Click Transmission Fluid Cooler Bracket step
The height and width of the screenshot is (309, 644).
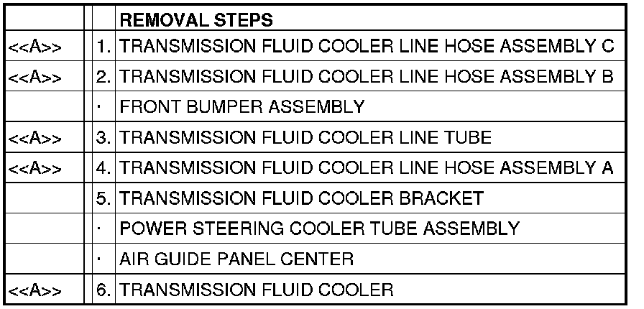click(x=302, y=198)
